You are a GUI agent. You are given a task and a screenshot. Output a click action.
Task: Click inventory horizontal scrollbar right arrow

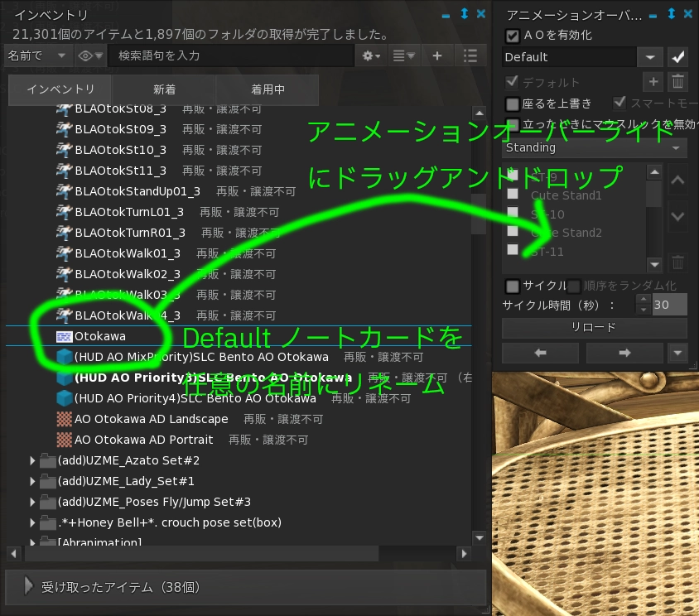464,554
